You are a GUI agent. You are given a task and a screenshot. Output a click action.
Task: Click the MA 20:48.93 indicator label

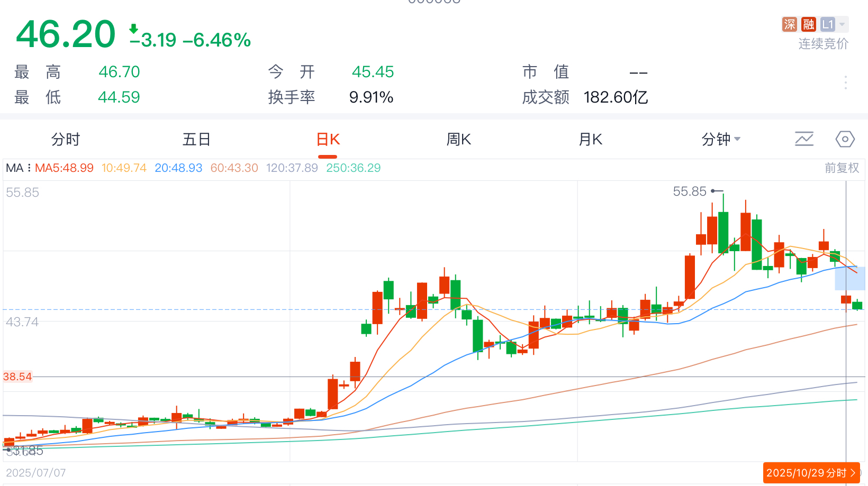[x=178, y=168]
